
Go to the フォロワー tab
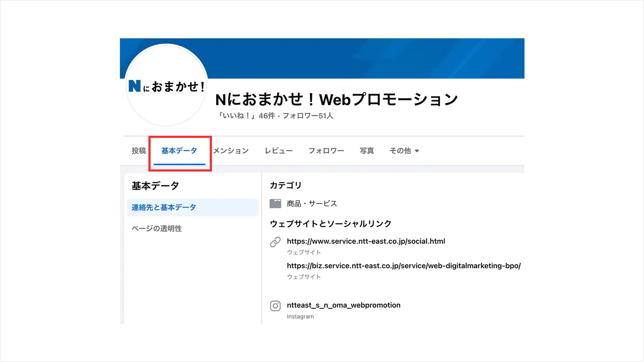click(326, 151)
